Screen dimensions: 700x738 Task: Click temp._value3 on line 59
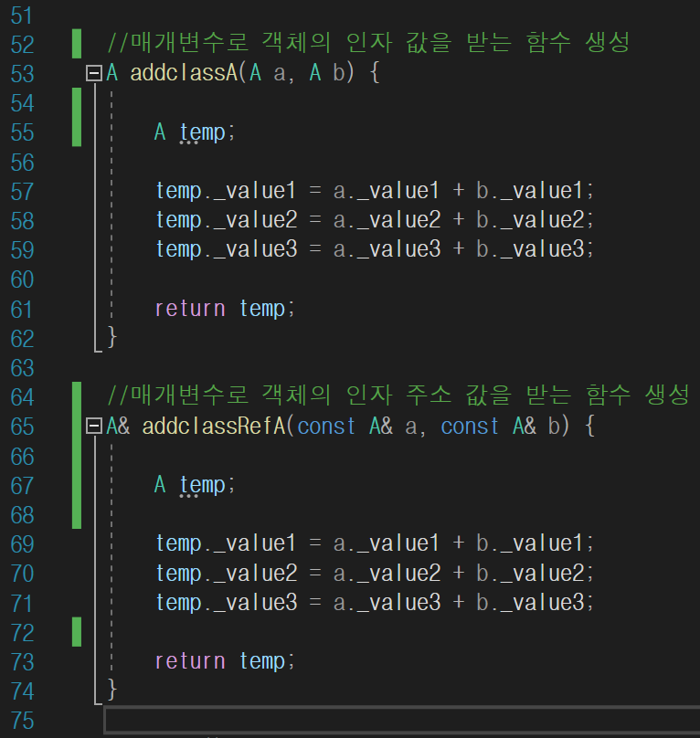[227, 249]
